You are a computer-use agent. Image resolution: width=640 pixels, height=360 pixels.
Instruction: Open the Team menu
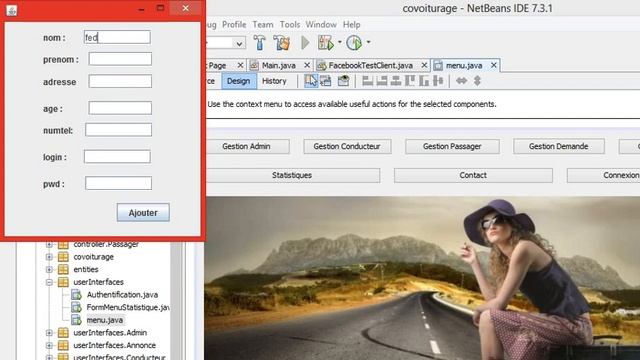[263, 25]
